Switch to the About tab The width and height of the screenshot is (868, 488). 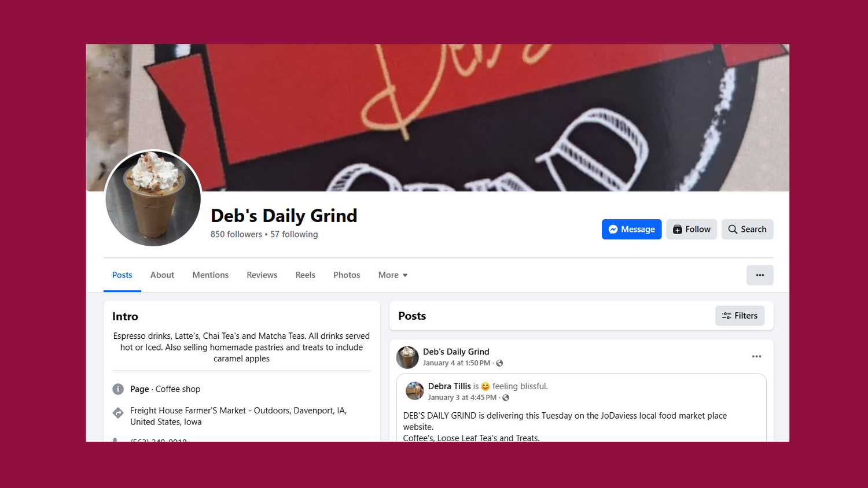point(162,275)
